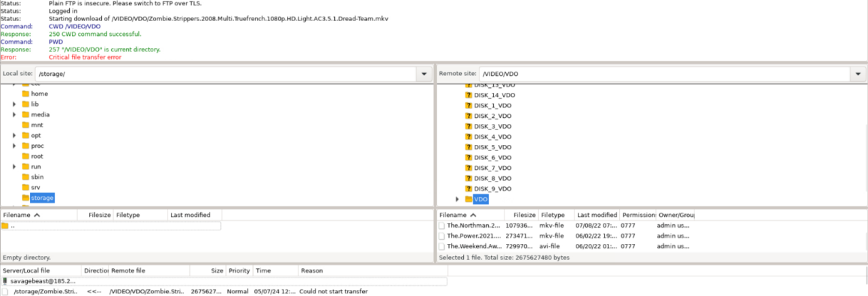Click the DISK_14_VDO unknown-folder icon
The image size is (868, 296).
click(x=468, y=96)
